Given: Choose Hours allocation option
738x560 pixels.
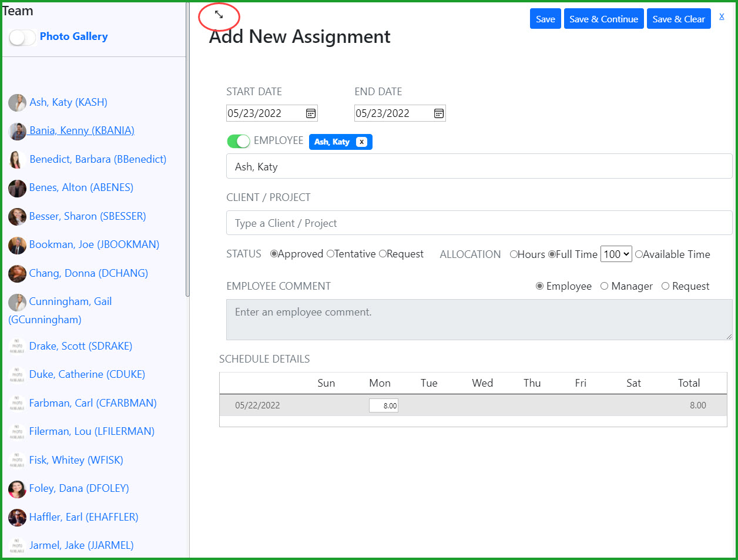Looking at the screenshot, I should pyautogui.click(x=514, y=254).
